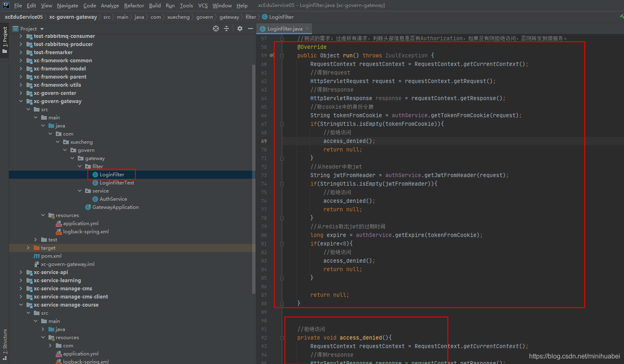Click xcEduService05 breadcrumb
This screenshot has height=364, width=624.
point(24,17)
